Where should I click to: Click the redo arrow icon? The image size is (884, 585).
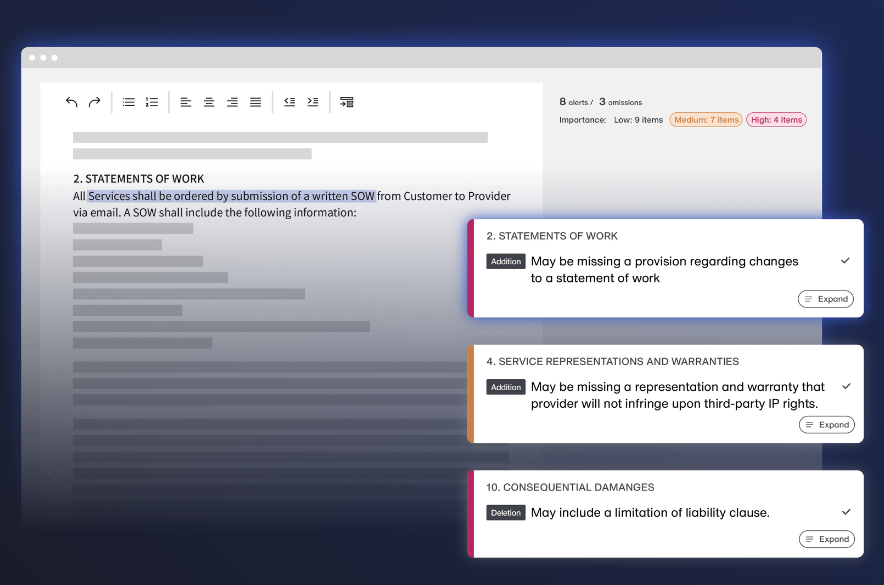[94, 102]
